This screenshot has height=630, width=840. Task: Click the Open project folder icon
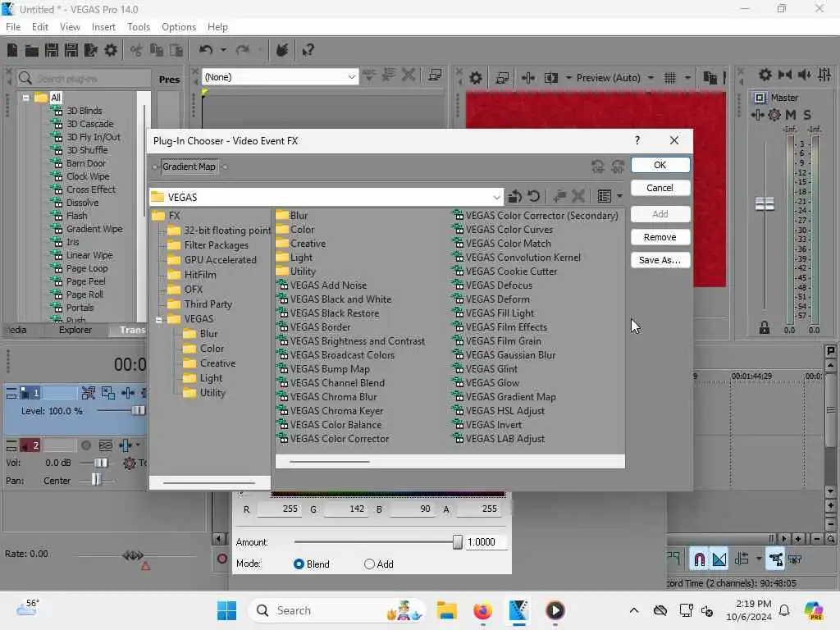[32, 50]
